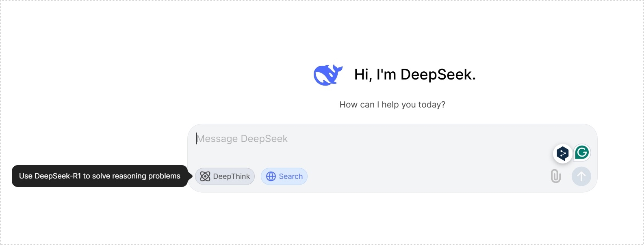
Task: Click the globe icon inside Search
Action: [271, 176]
